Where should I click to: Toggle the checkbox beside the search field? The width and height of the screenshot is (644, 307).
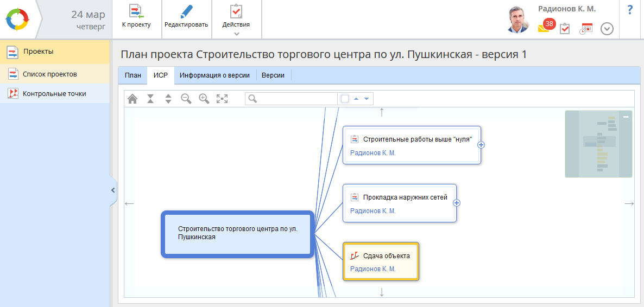(344, 99)
